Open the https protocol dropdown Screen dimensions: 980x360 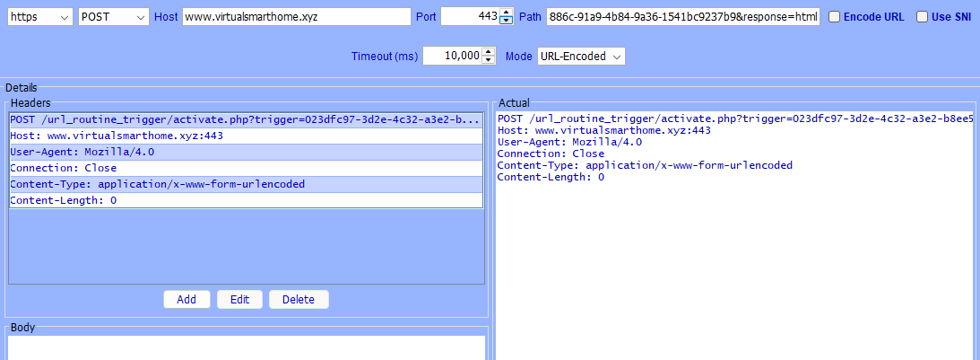40,17
